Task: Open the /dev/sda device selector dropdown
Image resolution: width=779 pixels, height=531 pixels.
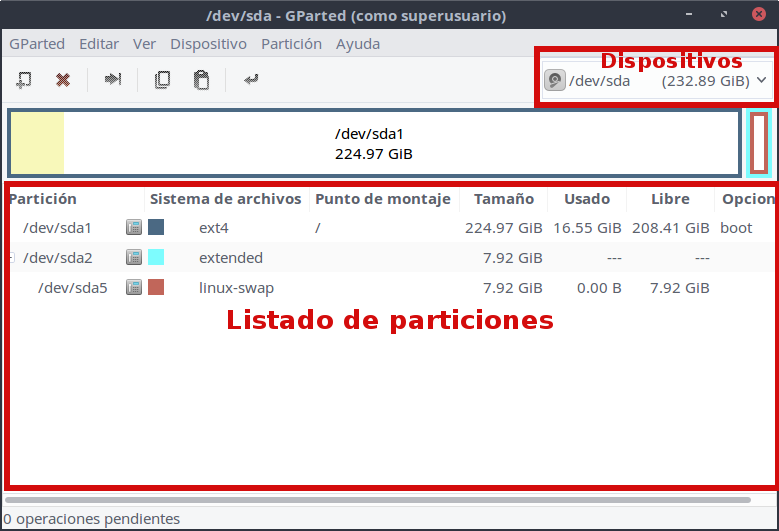Action: coord(655,81)
